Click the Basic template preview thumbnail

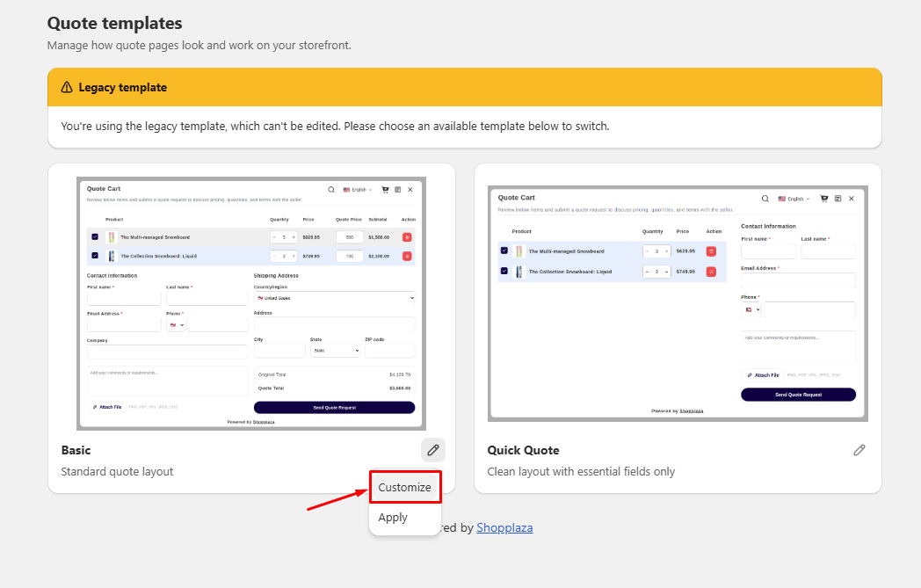(x=251, y=304)
